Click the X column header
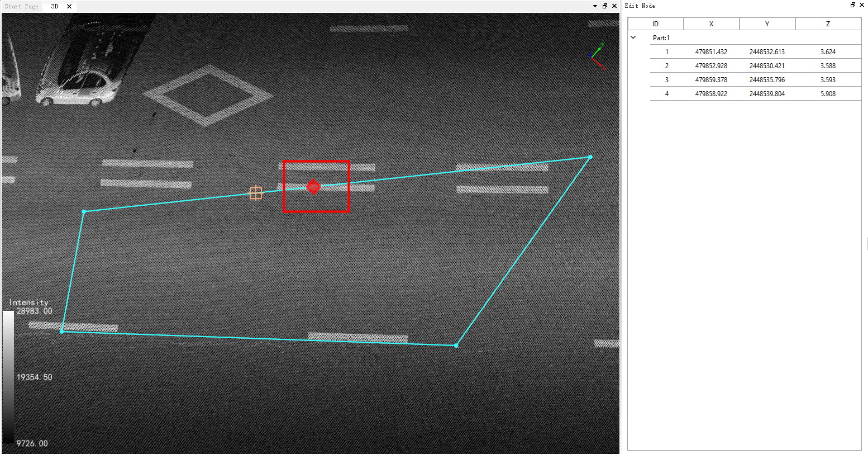The height and width of the screenshot is (454, 868). pos(712,24)
